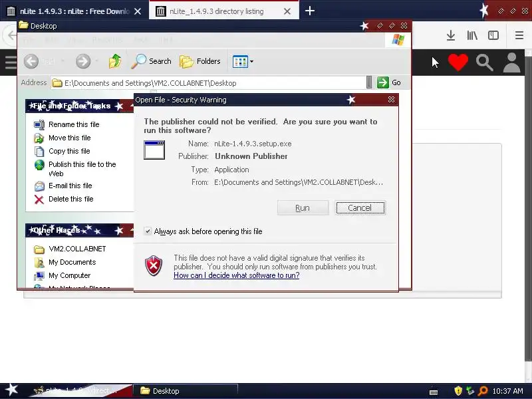The height and width of the screenshot is (399, 532).
Task: Open Search in the Explorer toolbar
Action: (152, 61)
